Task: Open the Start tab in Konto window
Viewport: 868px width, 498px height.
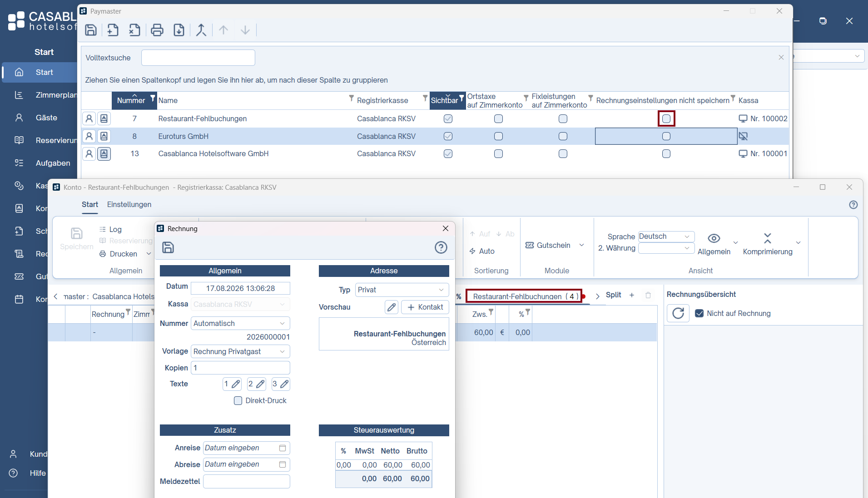Action: [x=90, y=204]
